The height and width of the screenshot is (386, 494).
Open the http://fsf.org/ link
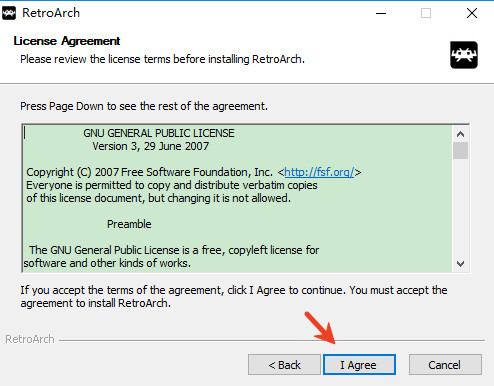[319, 172]
